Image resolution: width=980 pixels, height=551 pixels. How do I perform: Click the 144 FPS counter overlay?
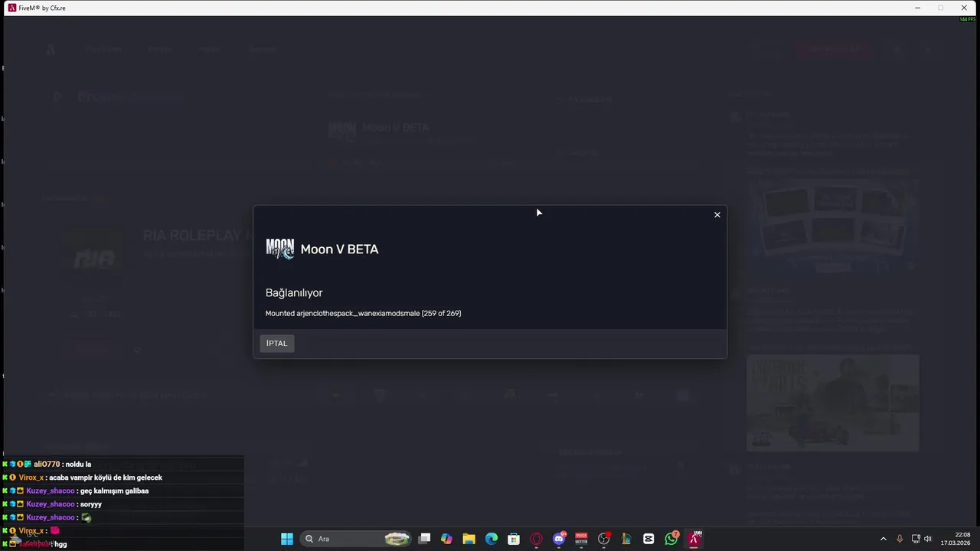(x=968, y=19)
